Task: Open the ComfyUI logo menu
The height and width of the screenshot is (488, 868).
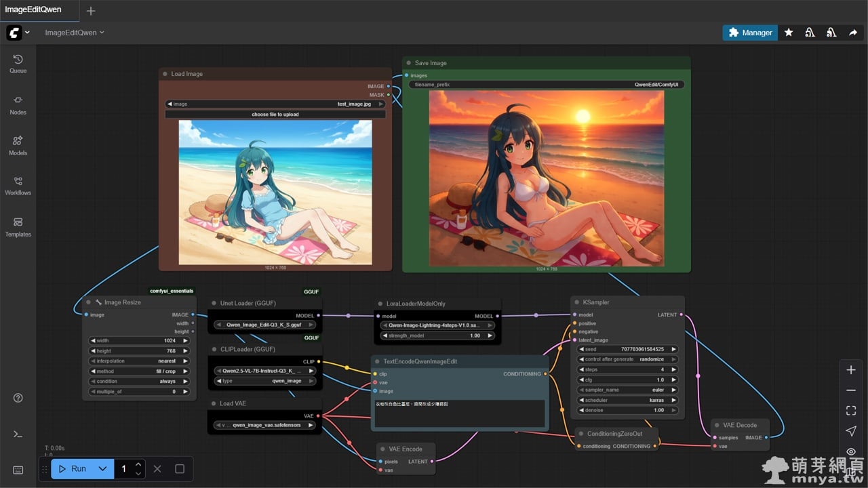Action: 15,32
